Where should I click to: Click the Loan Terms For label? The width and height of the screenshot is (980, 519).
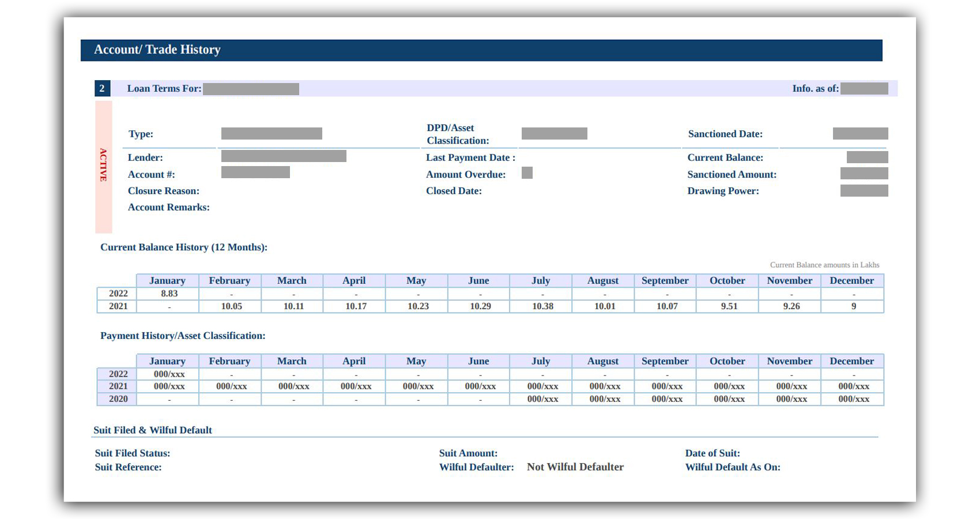[x=164, y=88]
